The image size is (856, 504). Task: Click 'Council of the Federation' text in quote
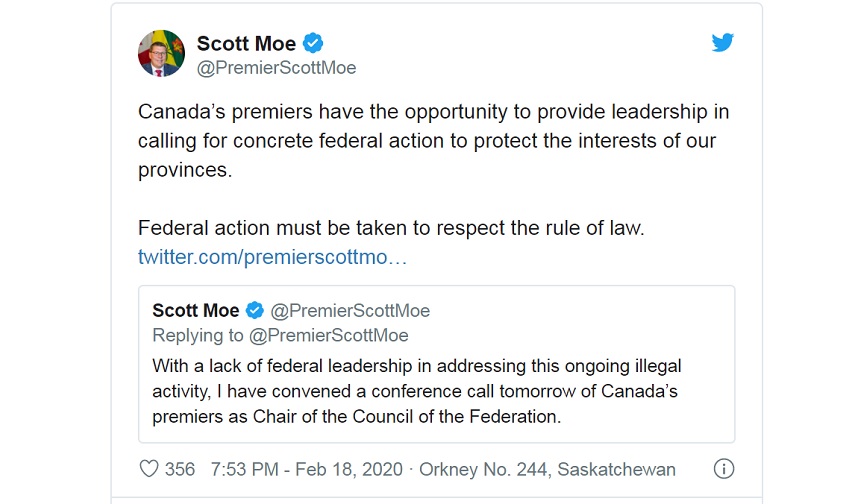(456, 417)
